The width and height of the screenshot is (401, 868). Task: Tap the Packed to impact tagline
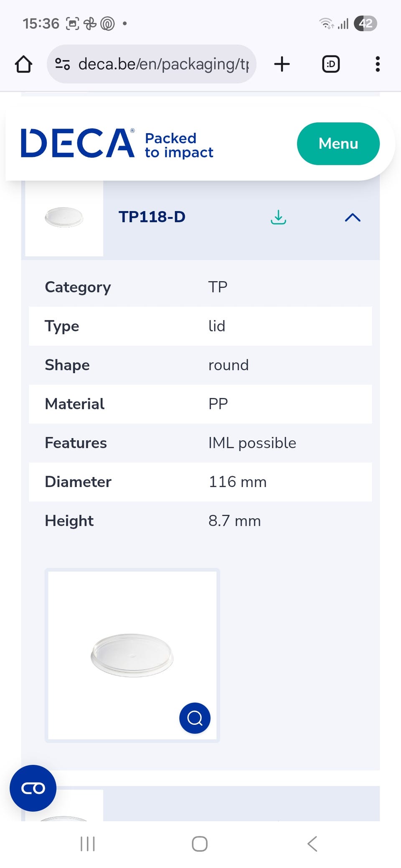[x=179, y=145]
